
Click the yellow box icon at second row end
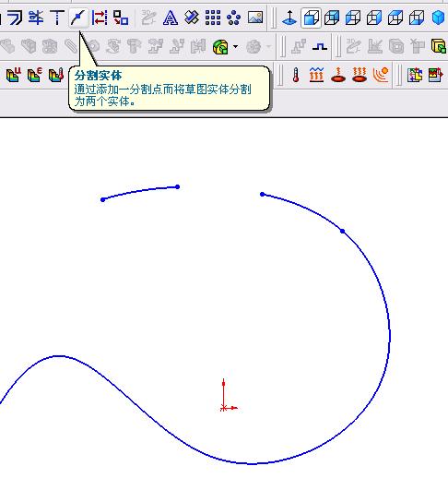point(439,46)
